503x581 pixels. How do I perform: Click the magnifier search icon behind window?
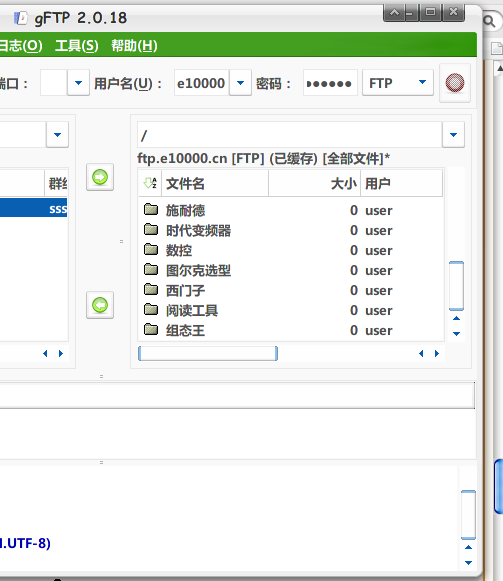489,21
